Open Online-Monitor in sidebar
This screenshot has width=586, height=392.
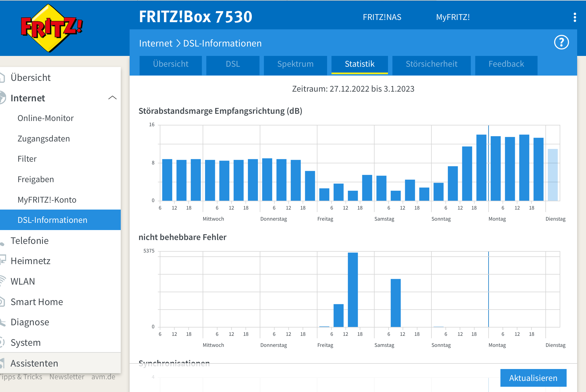coord(45,118)
